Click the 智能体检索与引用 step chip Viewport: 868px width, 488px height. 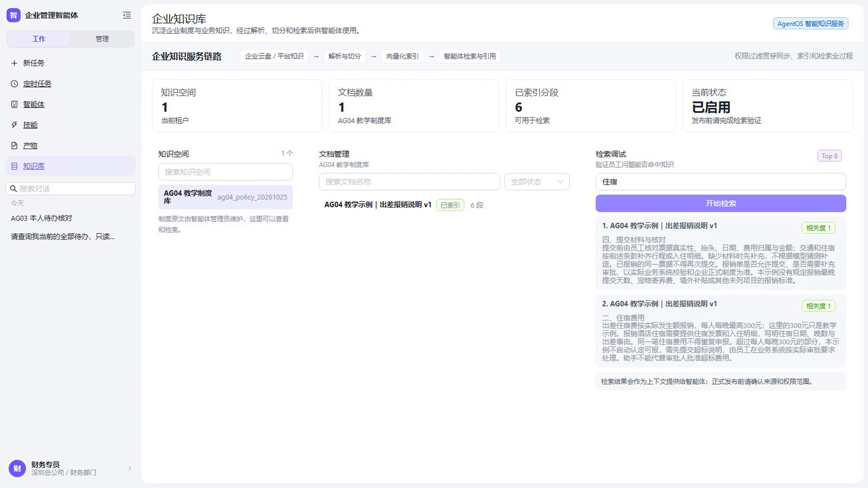tap(470, 56)
